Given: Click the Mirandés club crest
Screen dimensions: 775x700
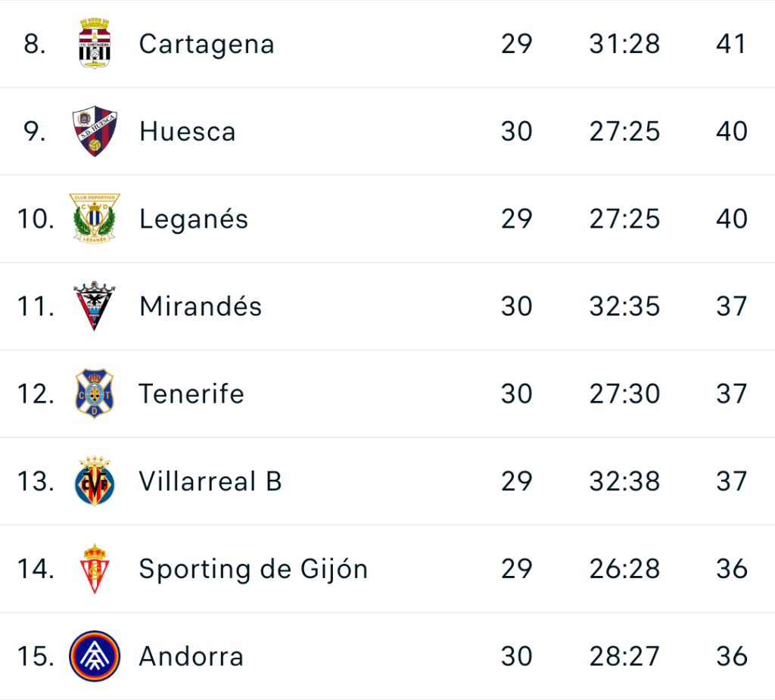Looking at the screenshot, I should (95, 306).
